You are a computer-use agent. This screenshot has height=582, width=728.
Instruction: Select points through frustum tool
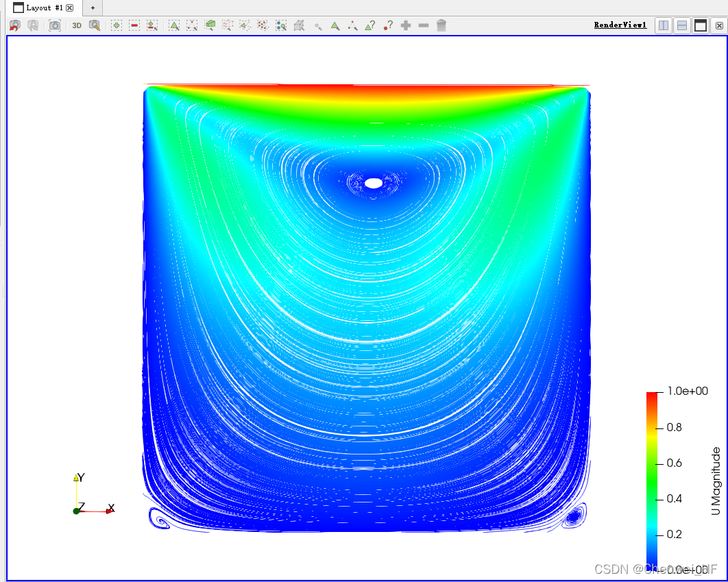[x=228, y=25]
